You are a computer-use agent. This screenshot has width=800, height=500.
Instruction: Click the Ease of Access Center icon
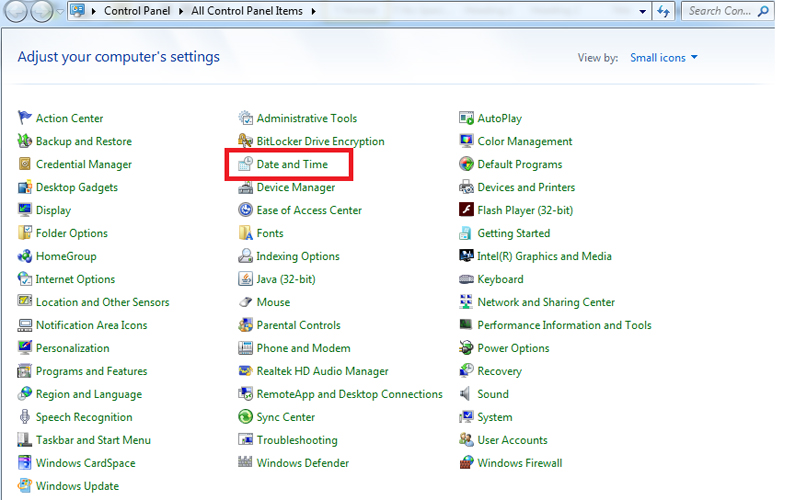[246, 210]
